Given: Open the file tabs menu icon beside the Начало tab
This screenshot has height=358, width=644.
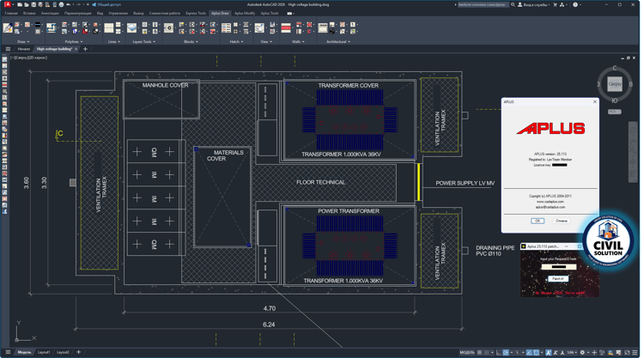Looking at the screenshot, I should coord(8,49).
